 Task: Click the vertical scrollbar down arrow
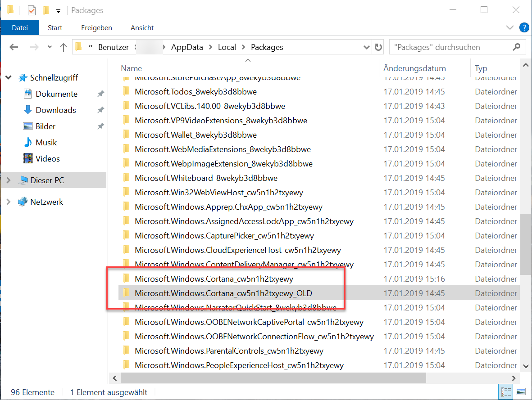pos(526,366)
